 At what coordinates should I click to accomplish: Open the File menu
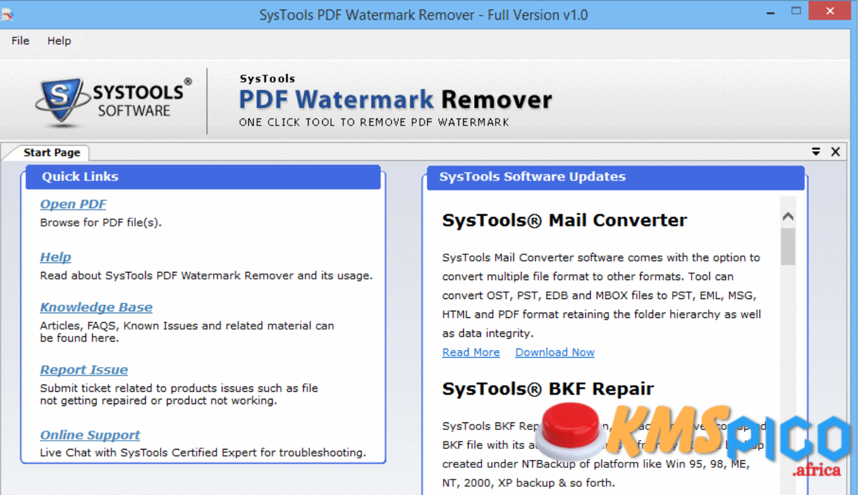(x=20, y=41)
